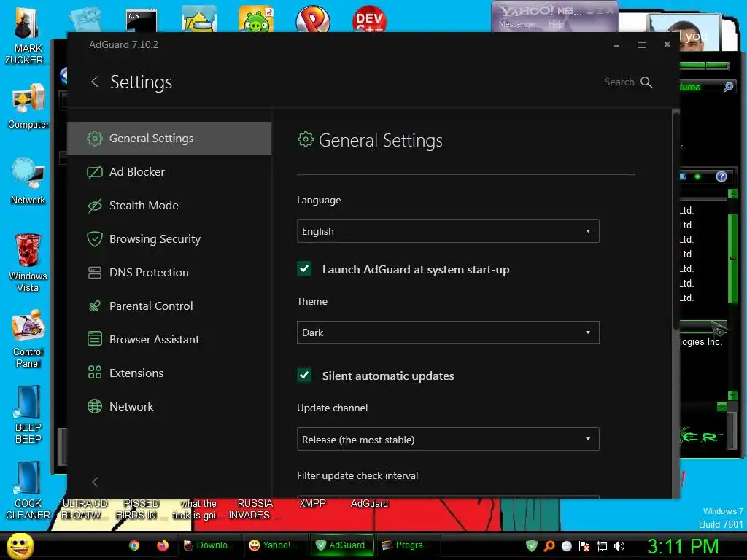This screenshot has width=747, height=560.
Task: Click the search magnifier icon
Action: (x=646, y=82)
